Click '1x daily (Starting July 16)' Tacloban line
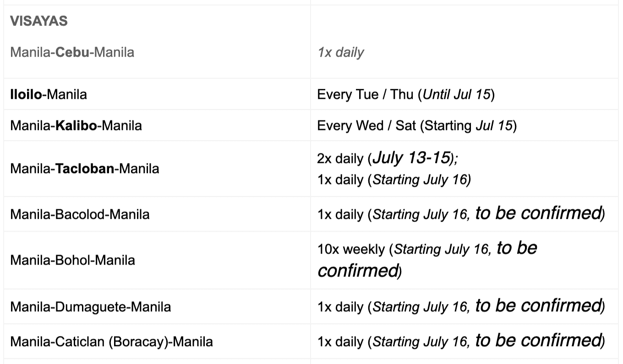This screenshot has height=364, width=623. [393, 179]
